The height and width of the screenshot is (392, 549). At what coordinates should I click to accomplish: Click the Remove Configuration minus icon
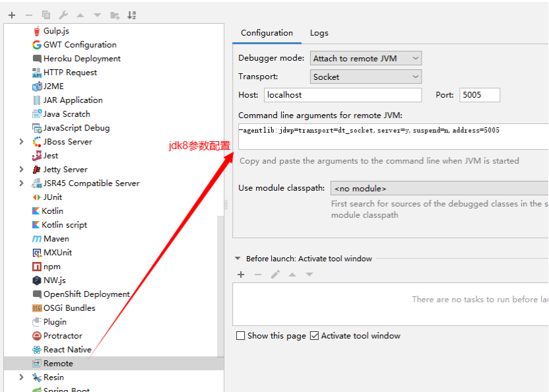click(29, 15)
